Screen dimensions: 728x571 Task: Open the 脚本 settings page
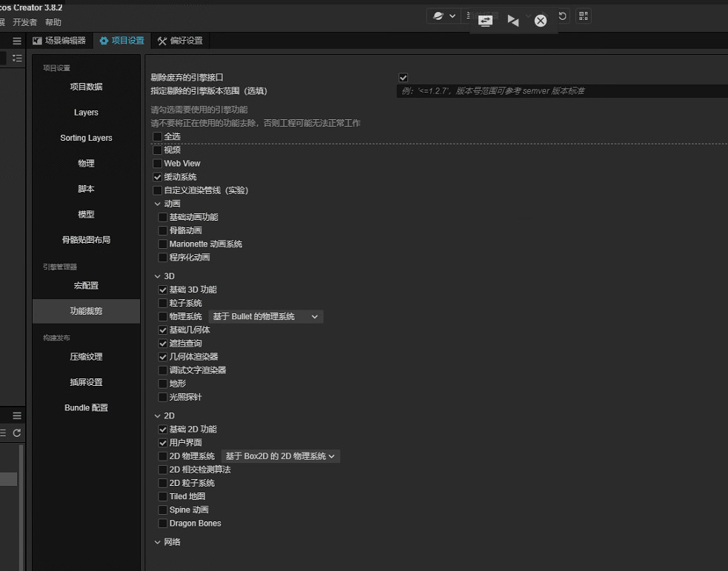pos(86,189)
